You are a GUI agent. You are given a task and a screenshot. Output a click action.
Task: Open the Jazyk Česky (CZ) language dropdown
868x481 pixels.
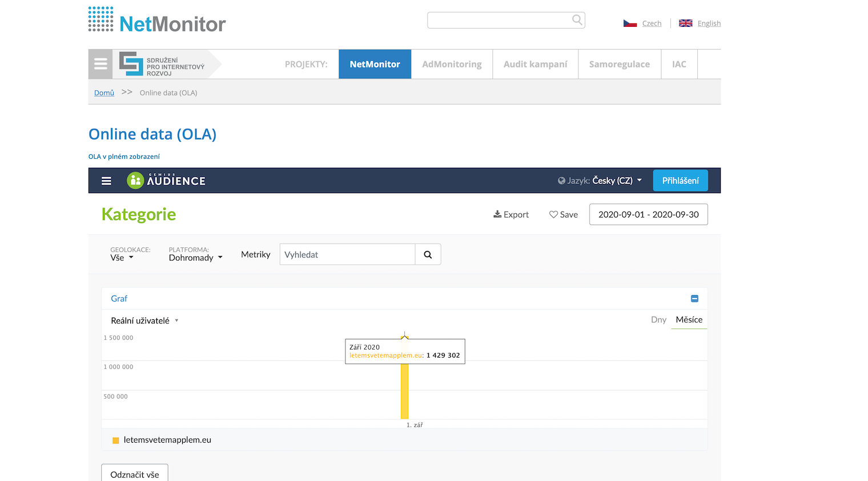[600, 181]
